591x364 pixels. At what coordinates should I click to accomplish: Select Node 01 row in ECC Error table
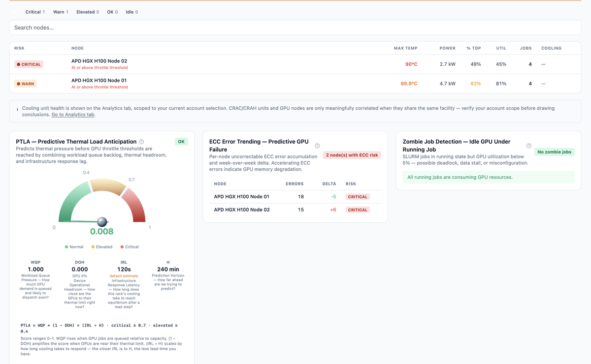[295, 197]
